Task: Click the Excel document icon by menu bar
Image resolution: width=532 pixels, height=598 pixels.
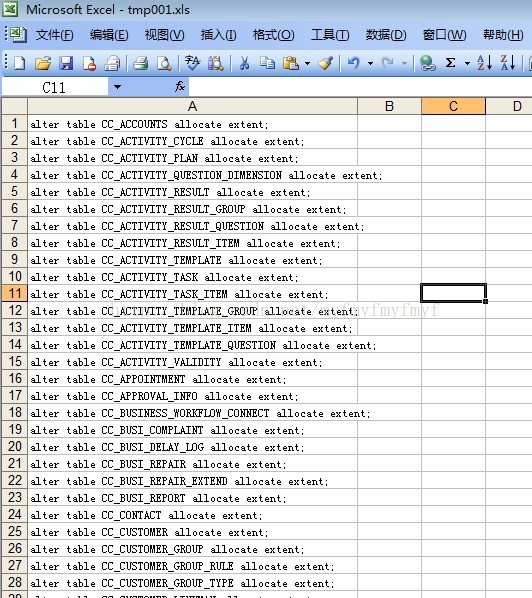Action: coord(18,35)
